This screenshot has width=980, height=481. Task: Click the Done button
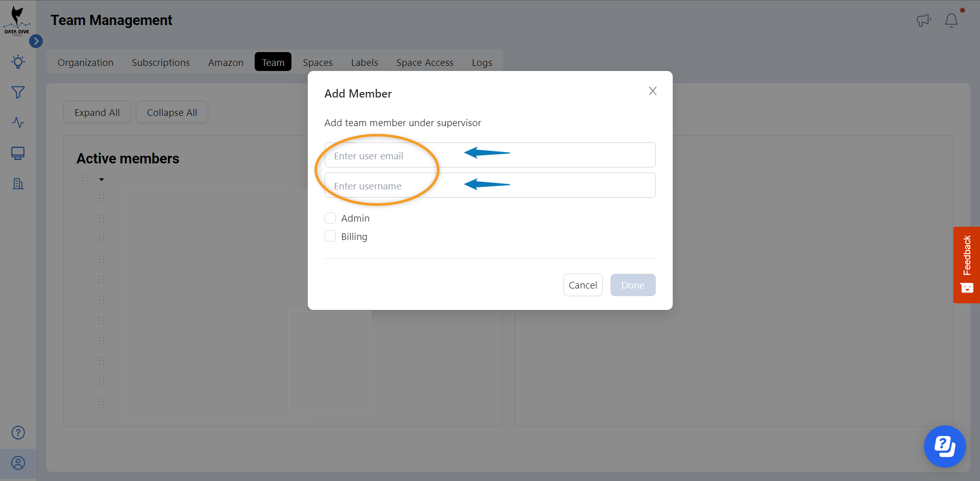(x=633, y=285)
